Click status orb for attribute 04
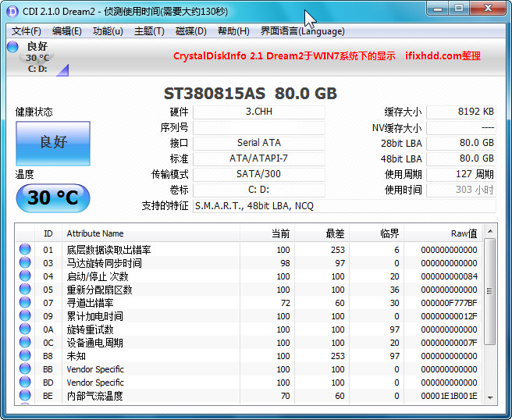The height and width of the screenshot is (420, 512). (25, 276)
